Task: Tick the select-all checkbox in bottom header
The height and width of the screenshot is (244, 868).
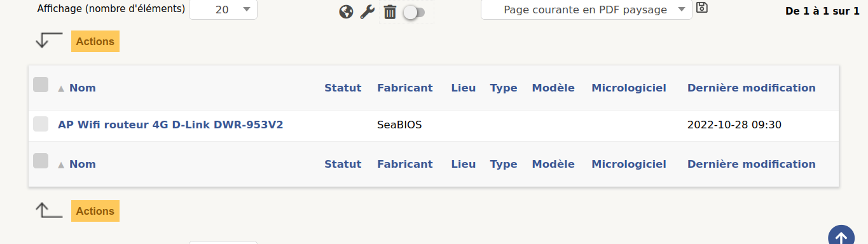Action: 41,161
